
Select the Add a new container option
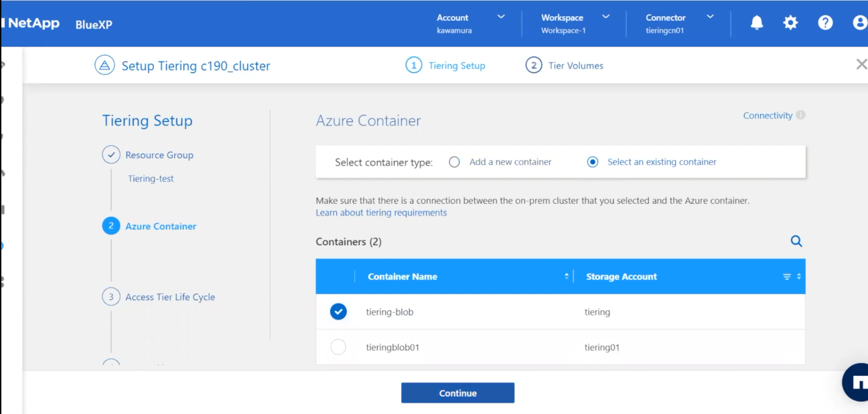455,162
